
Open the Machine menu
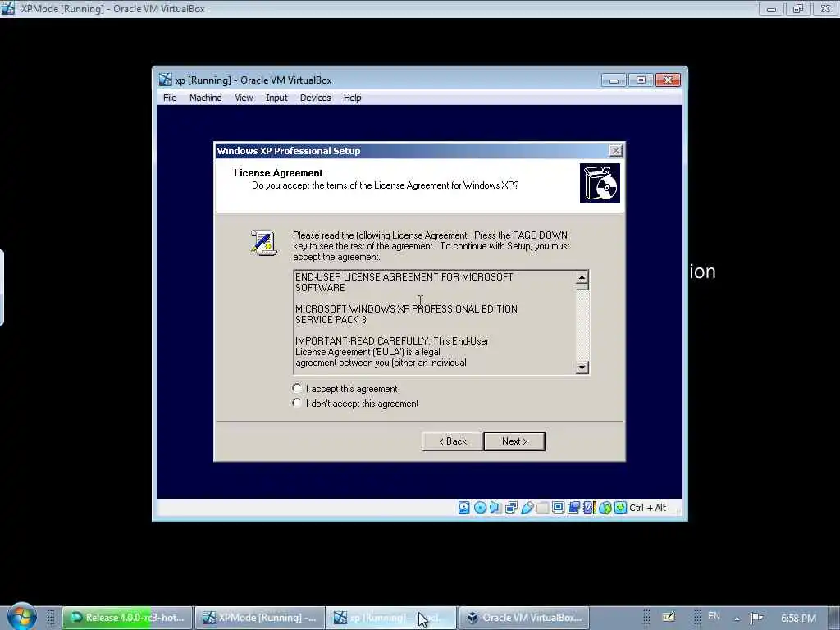205,98
